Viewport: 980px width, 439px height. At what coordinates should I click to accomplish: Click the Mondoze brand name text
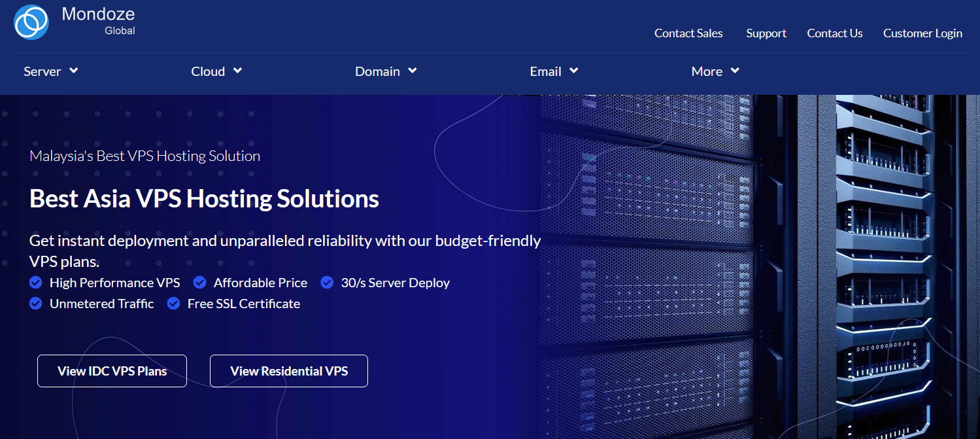(98, 14)
